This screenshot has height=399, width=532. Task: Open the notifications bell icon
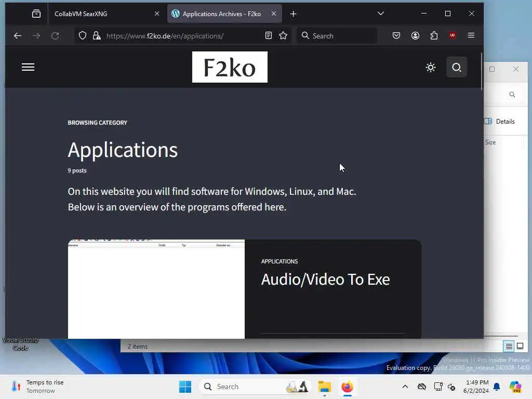click(497, 387)
